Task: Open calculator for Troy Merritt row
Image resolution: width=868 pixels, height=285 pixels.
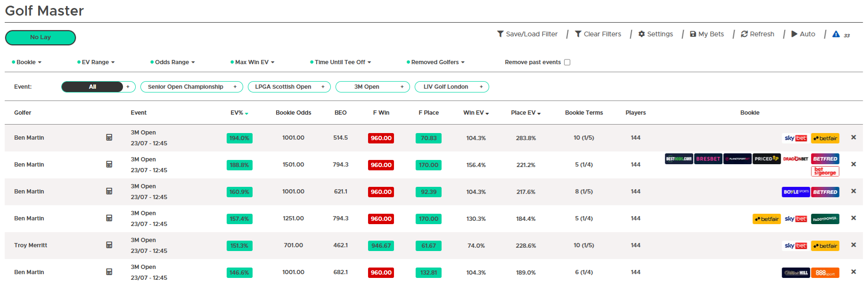Action: [109, 245]
